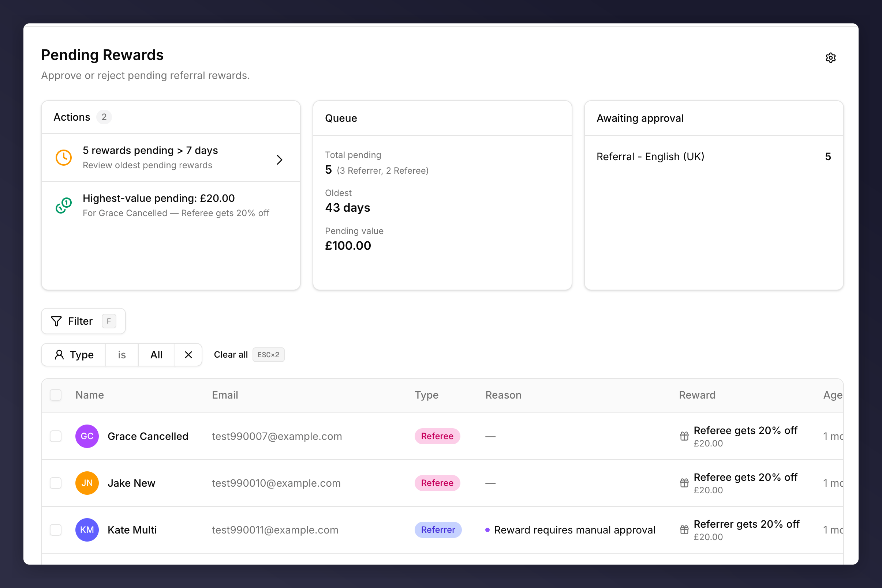Click the Filter funnel icon
This screenshot has width=882, height=588.
pyautogui.click(x=56, y=321)
